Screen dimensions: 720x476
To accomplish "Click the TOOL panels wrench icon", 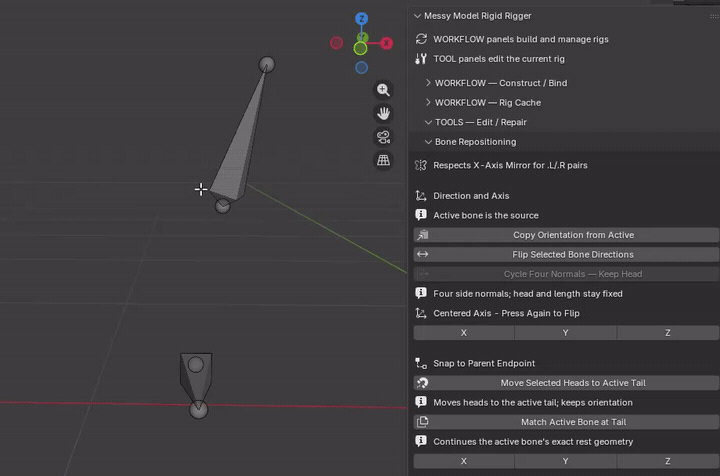I will click(x=421, y=59).
